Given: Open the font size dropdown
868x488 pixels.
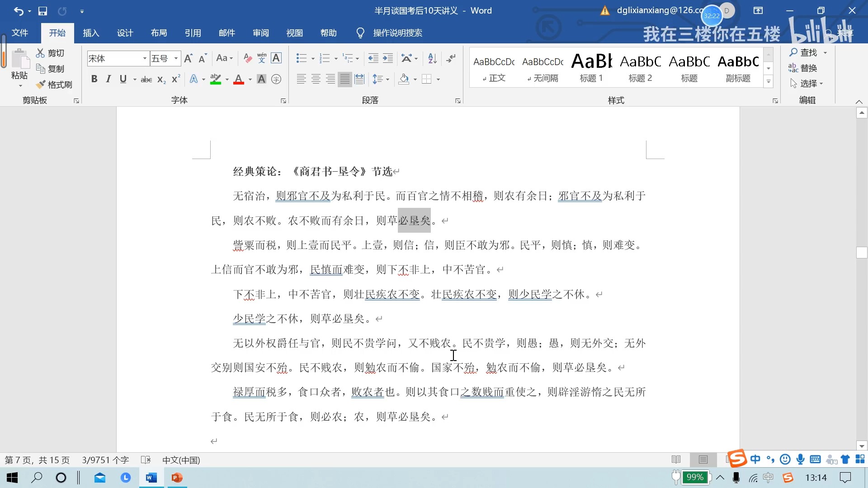Looking at the screenshot, I should pos(176,58).
